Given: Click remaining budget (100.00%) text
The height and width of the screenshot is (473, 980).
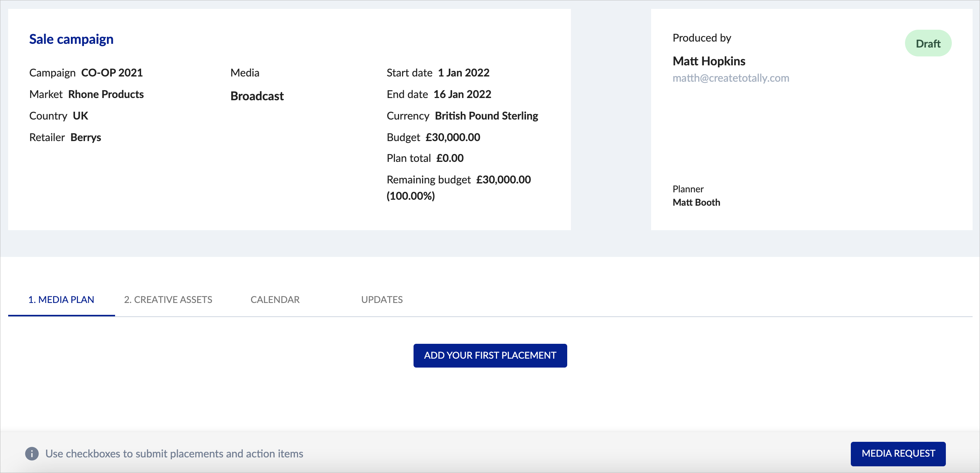Looking at the screenshot, I should coord(411,196).
